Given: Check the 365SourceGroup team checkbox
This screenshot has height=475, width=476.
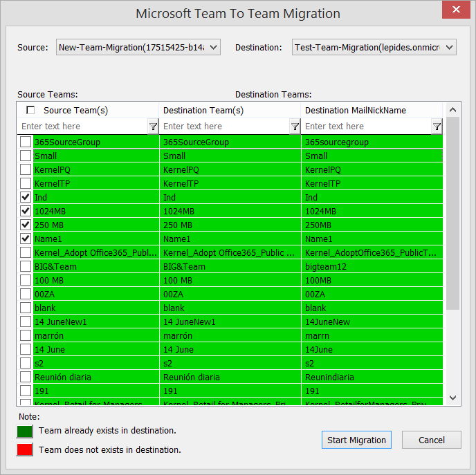Looking at the screenshot, I should [26, 142].
